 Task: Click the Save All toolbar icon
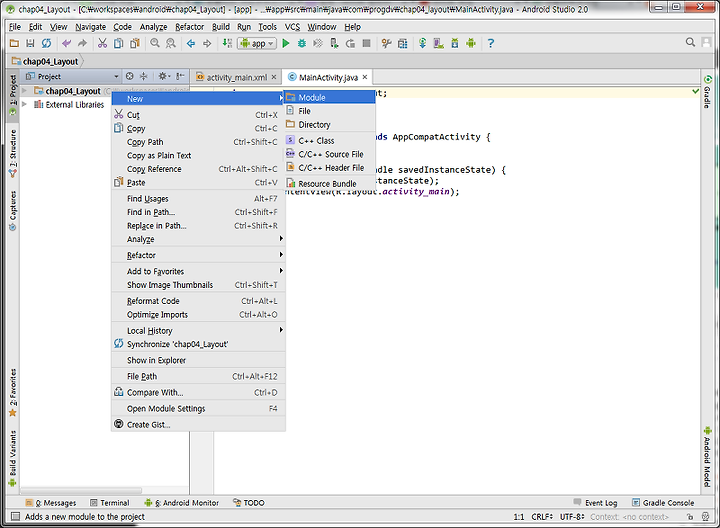coord(30,43)
